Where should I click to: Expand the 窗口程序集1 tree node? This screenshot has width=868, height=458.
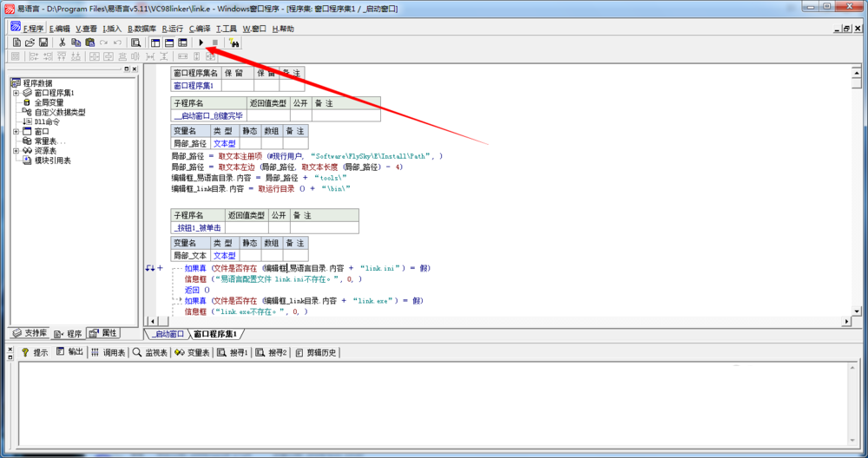pos(16,93)
